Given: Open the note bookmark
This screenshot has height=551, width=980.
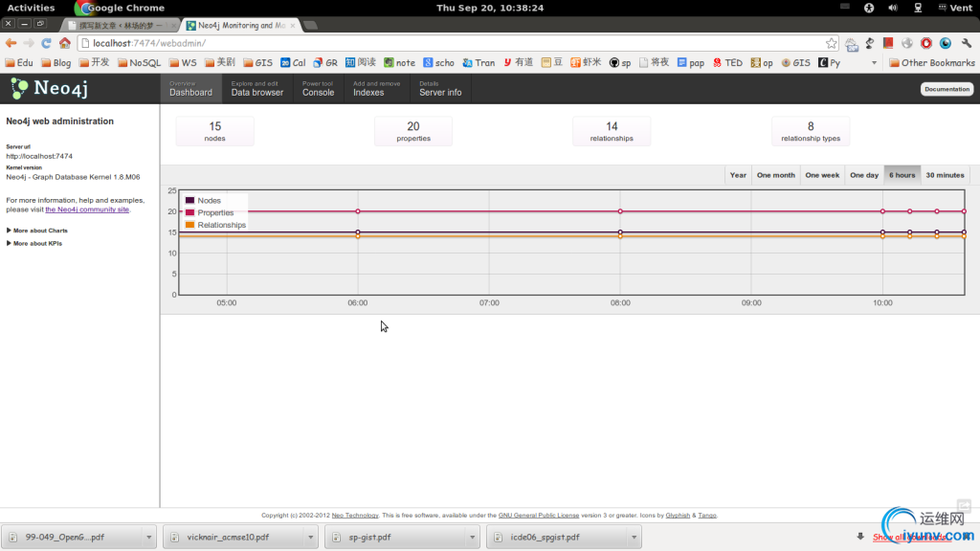Looking at the screenshot, I should pos(399,62).
